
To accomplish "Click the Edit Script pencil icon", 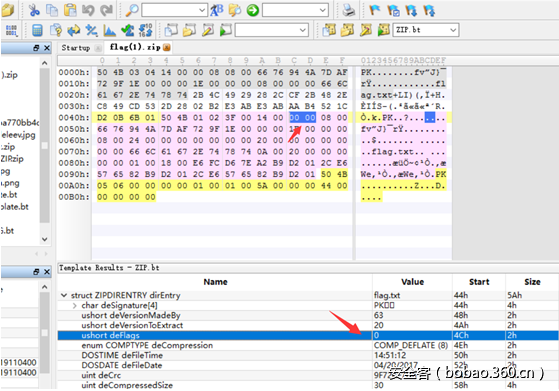I will tap(207, 30).
